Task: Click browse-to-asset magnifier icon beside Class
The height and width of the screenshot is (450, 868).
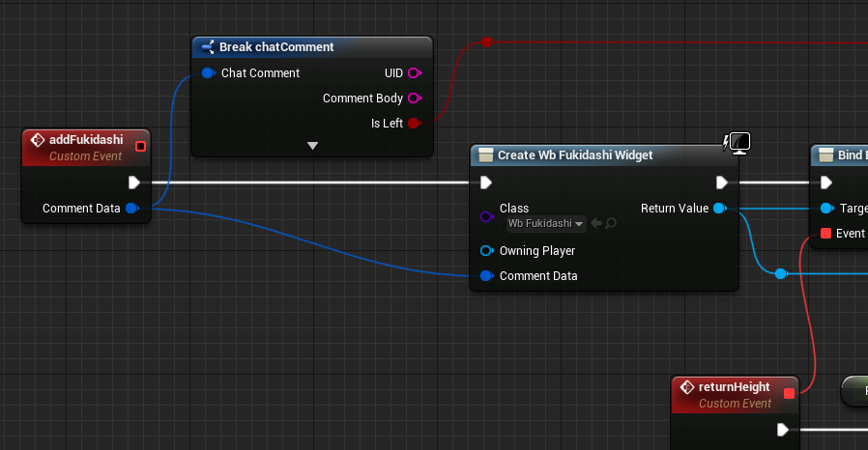Action: click(x=611, y=223)
